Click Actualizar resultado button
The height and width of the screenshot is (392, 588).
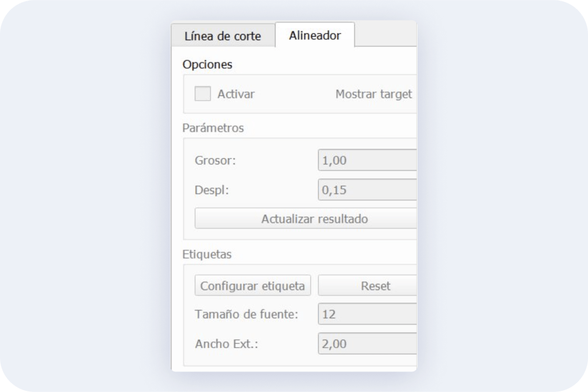306,219
